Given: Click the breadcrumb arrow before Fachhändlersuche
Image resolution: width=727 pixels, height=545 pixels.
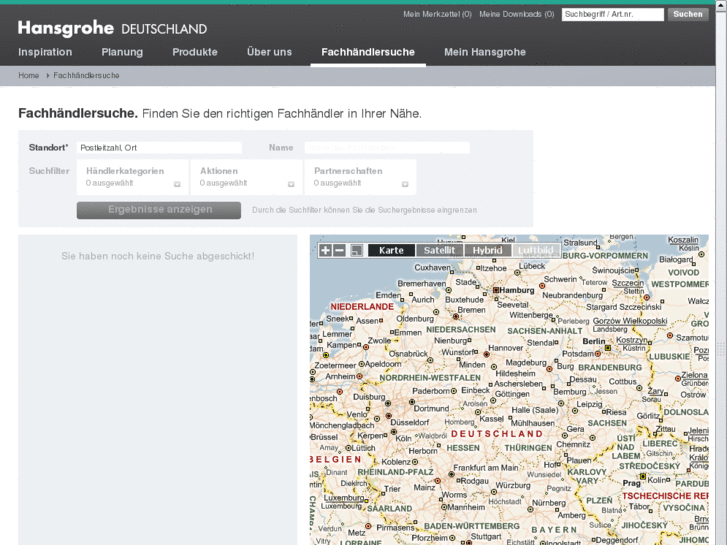Looking at the screenshot, I should [x=48, y=75].
